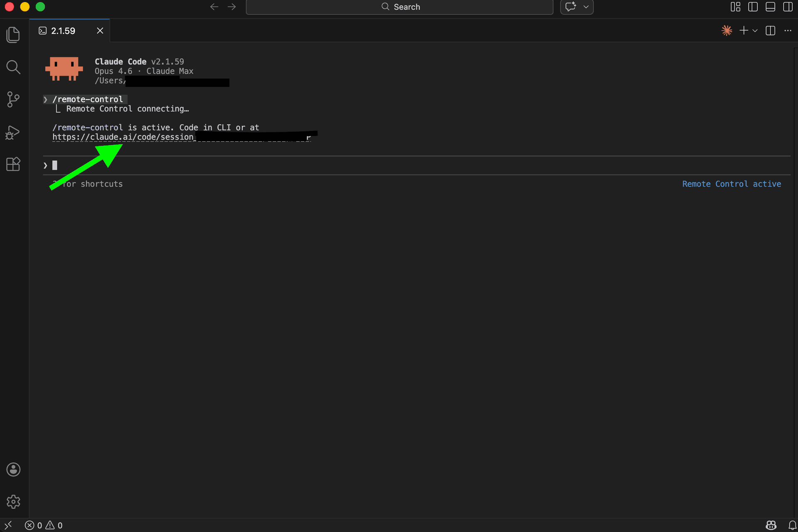Toggle the primary sidebar visibility
Screen dimensions: 798x532
pos(753,7)
